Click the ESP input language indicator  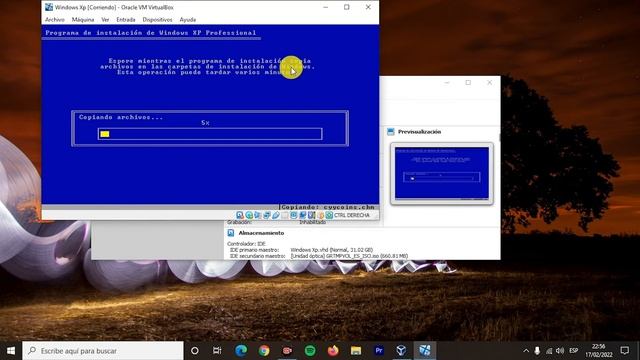tap(573, 351)
